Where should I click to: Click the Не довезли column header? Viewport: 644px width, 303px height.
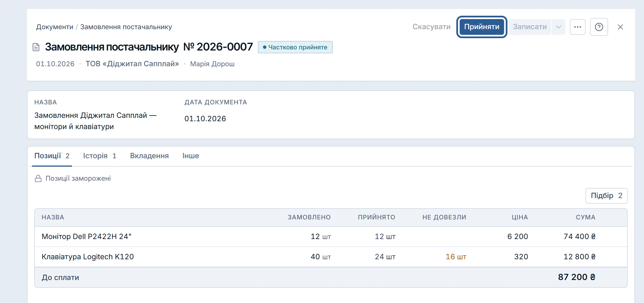coord(444,217)
